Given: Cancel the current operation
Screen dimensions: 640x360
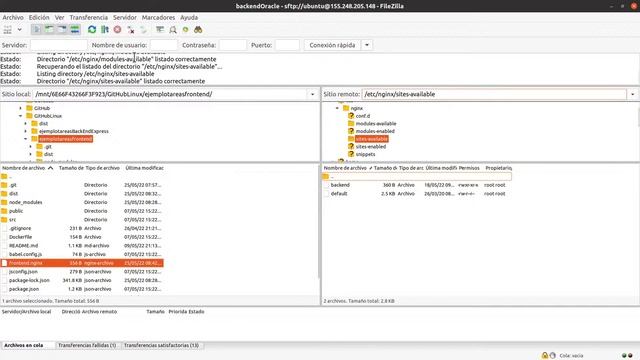Looking at the screenshot, I should (x=118, y=29).
